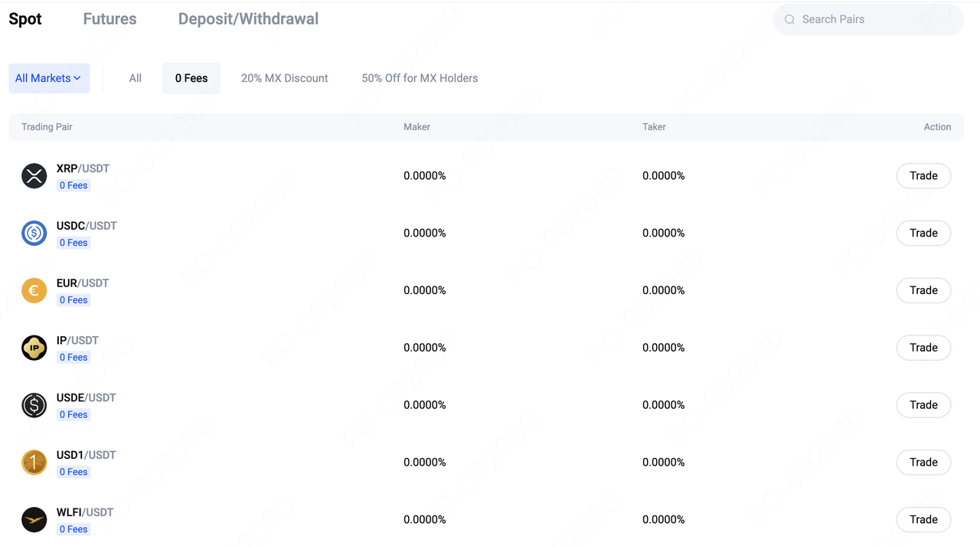Select the 0 Fees filter
Image resolution: width=980 pixels, height=546 pixels.
tap(191, 78)
